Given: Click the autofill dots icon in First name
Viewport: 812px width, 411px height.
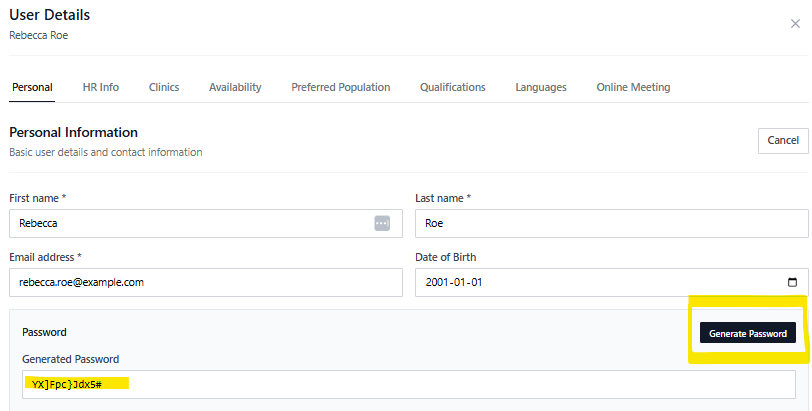Looking at the screenshot, I should pyautogui.click(x=382, y=224).
